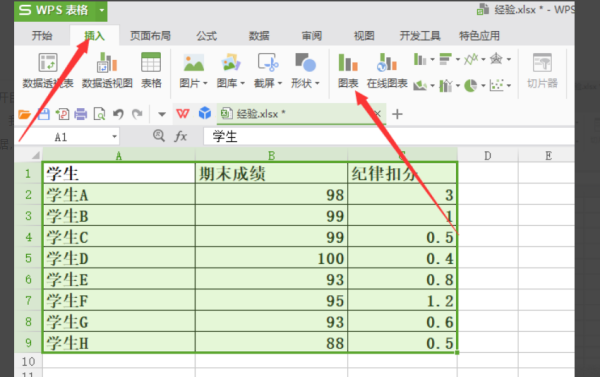Viewport: 600px width, 377px height.
Task: Switch to the 开始 tab
Action: (x=42, y=36)
